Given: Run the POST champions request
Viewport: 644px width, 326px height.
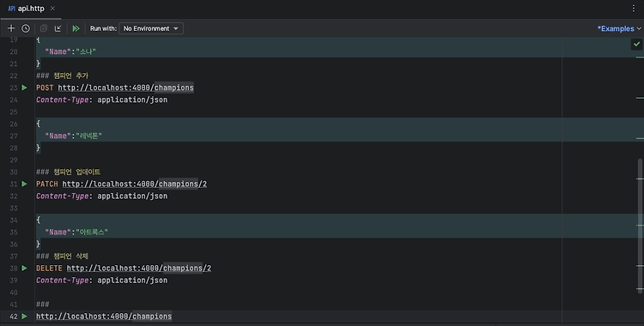Looking at the screenshot, I should (24, 88).
